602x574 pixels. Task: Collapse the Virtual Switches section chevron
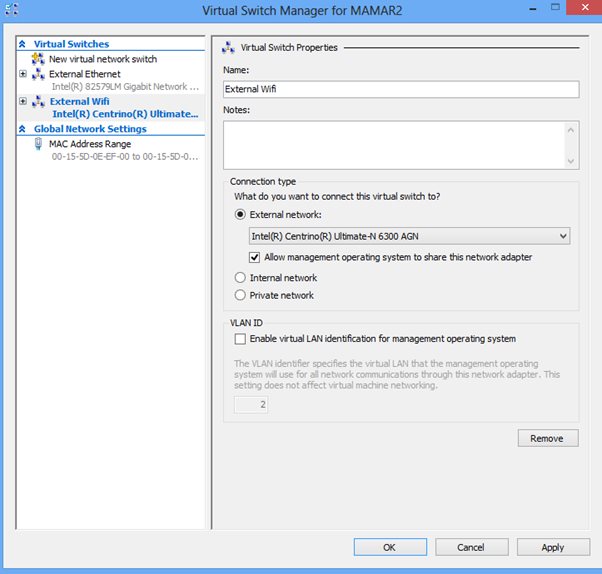pyautogui.click(x=23, y=44)
